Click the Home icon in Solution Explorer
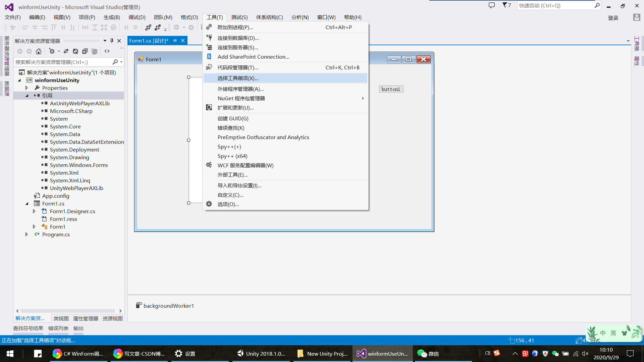Image resolution: width=644 pixels, height=362 pixels. pyautogui.click(x=39, y=51)
